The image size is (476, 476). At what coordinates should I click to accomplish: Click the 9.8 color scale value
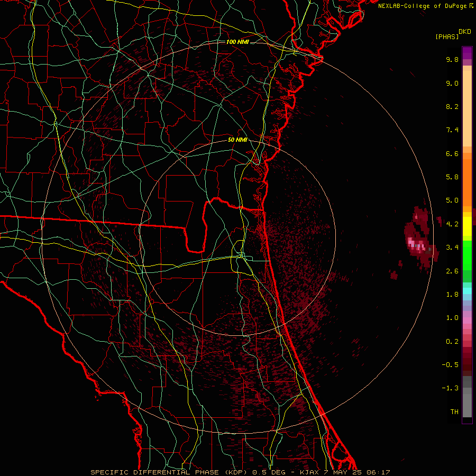click(x=452, y=59)
